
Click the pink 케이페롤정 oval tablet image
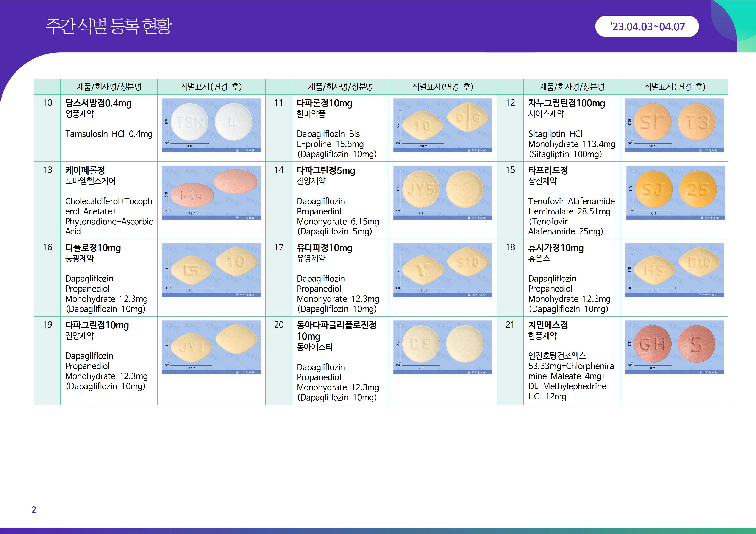pyautogui.click(x=211, y=192)
